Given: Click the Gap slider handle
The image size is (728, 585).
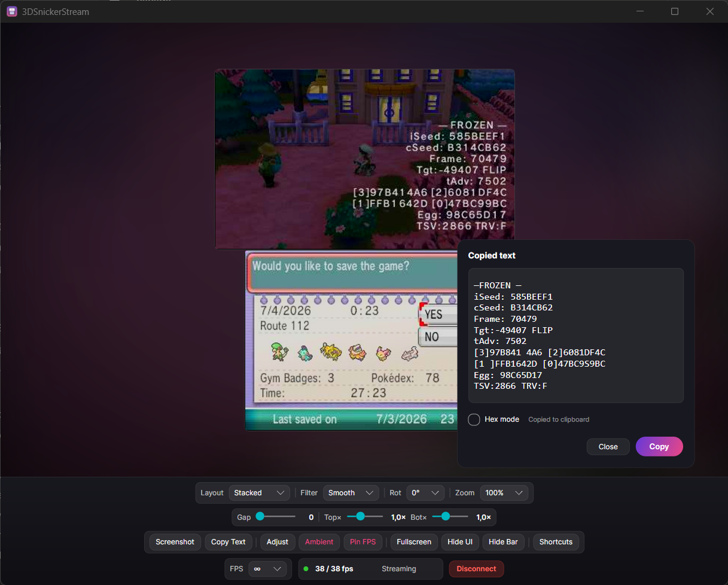Looking at the screenshot, I should click(x=260, y=516).
